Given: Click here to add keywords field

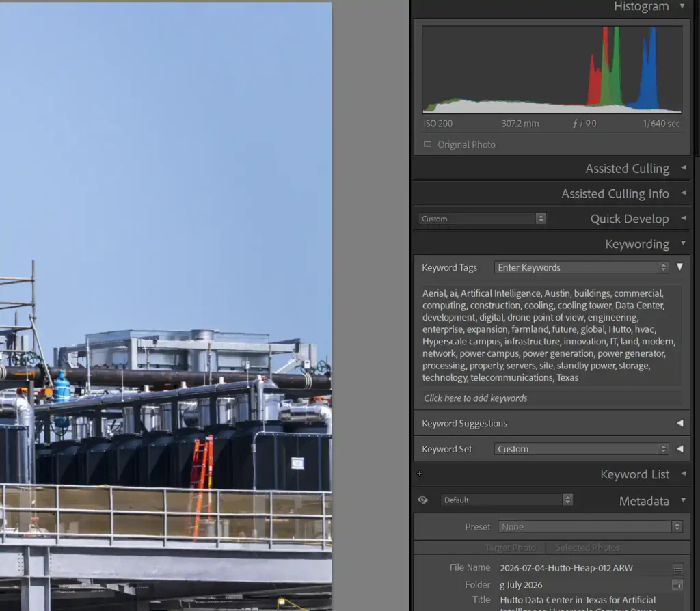Looking at the screenshot, I should (552, 398).
